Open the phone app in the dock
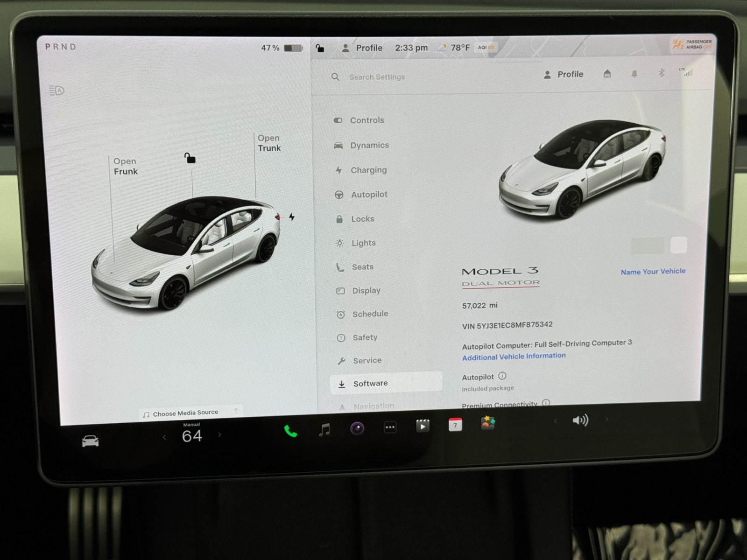 tap(290, 431)
